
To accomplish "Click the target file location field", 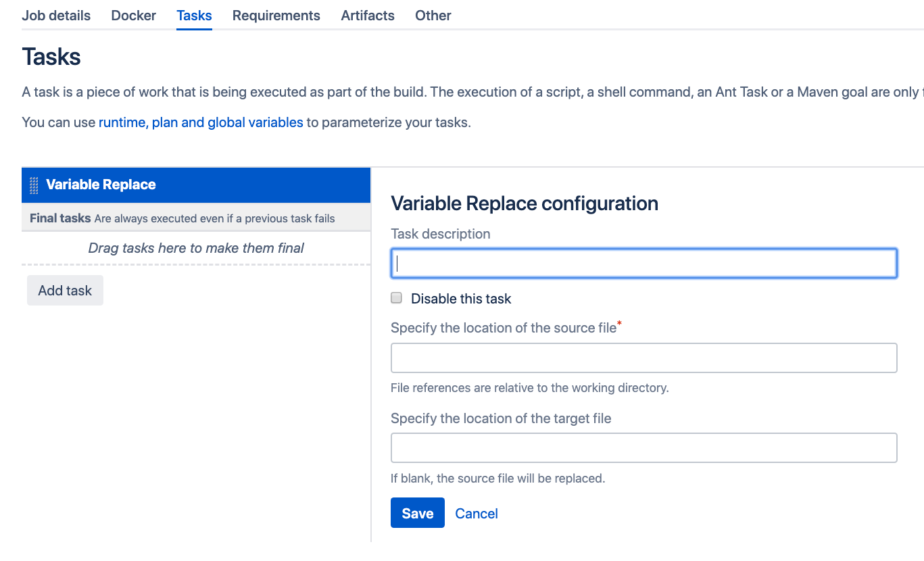I will [x=643, y=447].
